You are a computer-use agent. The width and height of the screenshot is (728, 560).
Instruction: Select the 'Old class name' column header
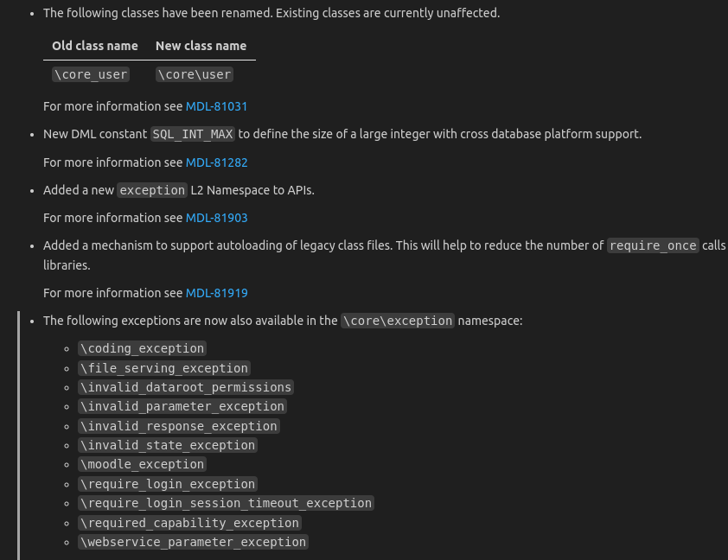tap(95, 46)
